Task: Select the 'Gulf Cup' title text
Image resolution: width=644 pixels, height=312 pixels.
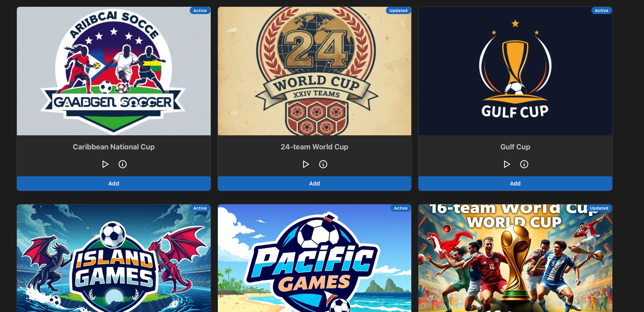Action: (x=515, y=147)
